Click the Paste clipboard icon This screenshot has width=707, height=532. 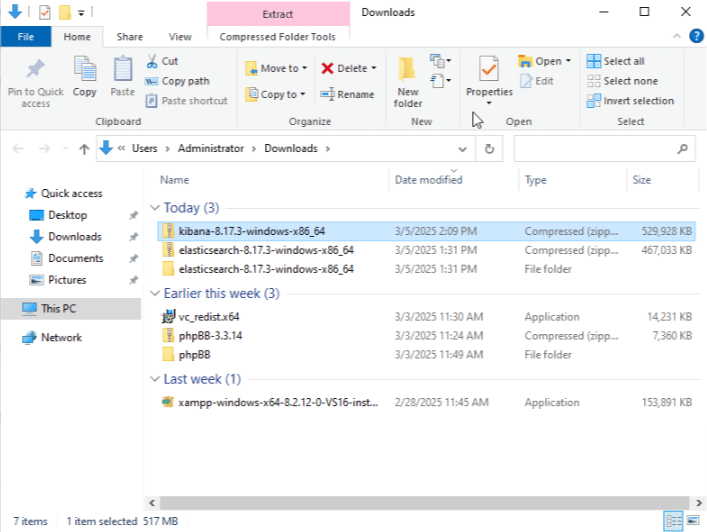tap(122, 70)
